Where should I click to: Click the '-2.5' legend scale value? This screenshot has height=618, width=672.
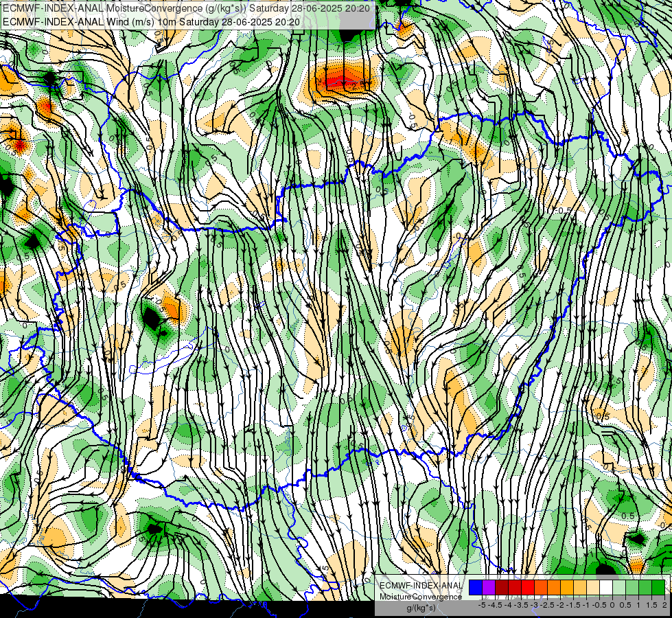547,605
